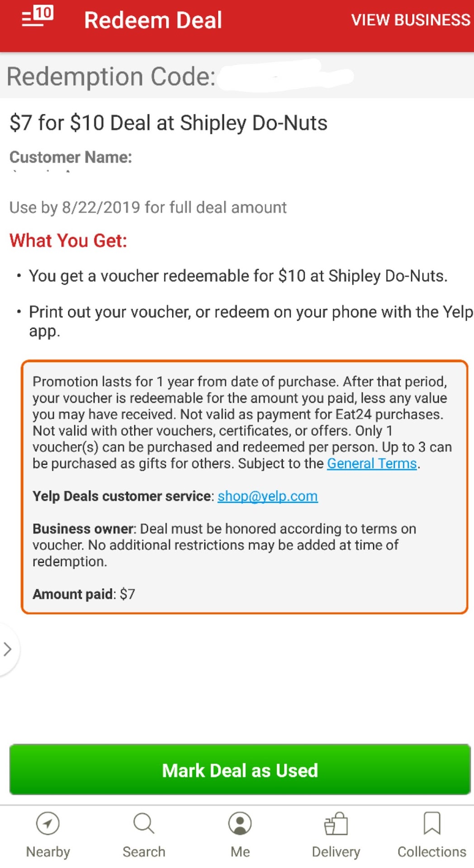
Task: Open the Collections bookmark icon
Action: tap(431, 824)
